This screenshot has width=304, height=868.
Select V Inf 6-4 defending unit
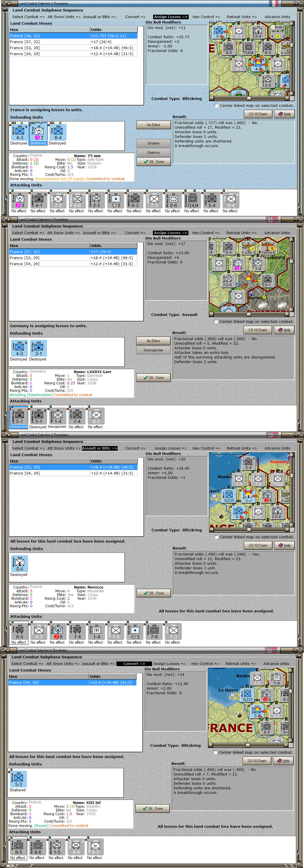[58, 133]
